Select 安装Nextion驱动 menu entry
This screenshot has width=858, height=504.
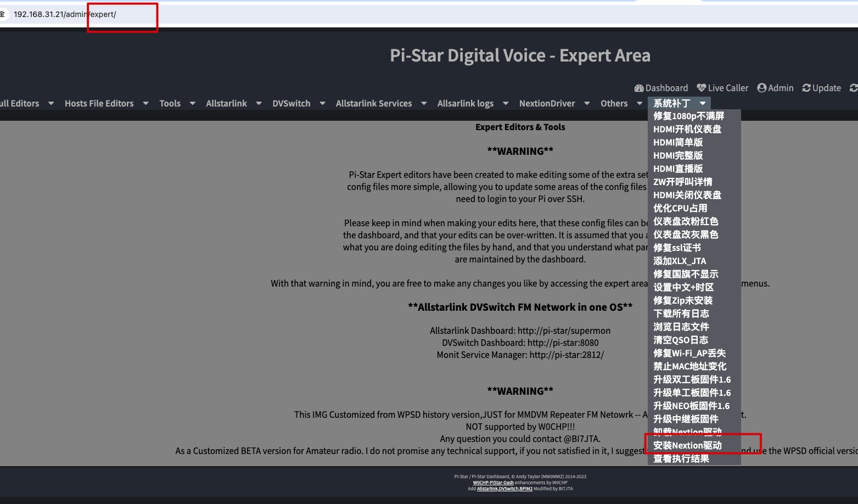(687, 445)
